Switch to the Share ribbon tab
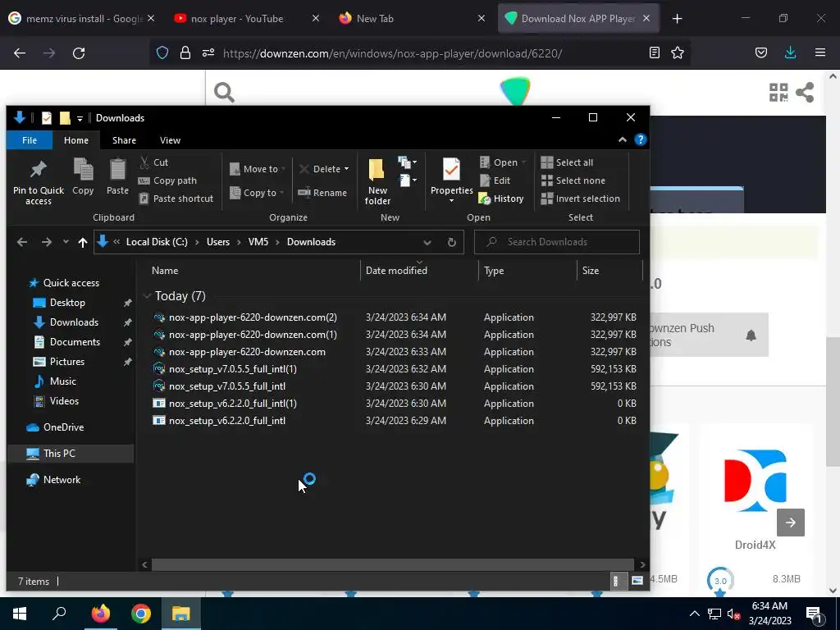Image resolution: width=840 pixels, height=630 pixels. pyautogui.click(x=125, y=140)
